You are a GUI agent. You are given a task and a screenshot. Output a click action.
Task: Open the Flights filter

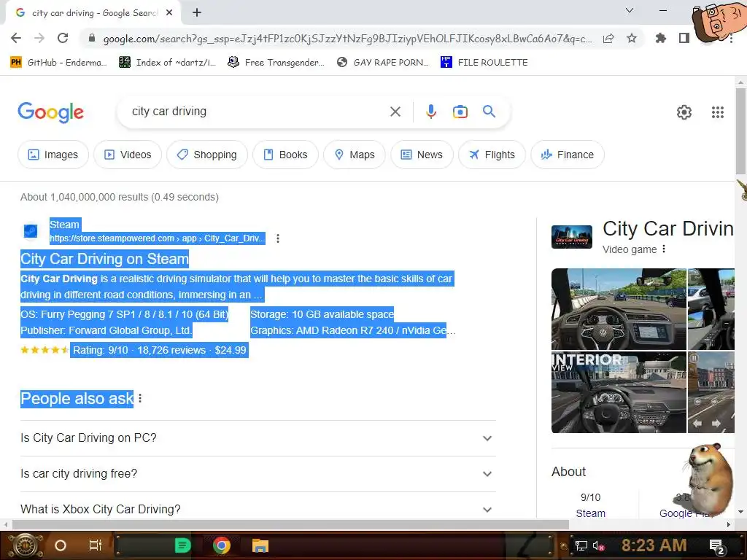coord(492,155)
